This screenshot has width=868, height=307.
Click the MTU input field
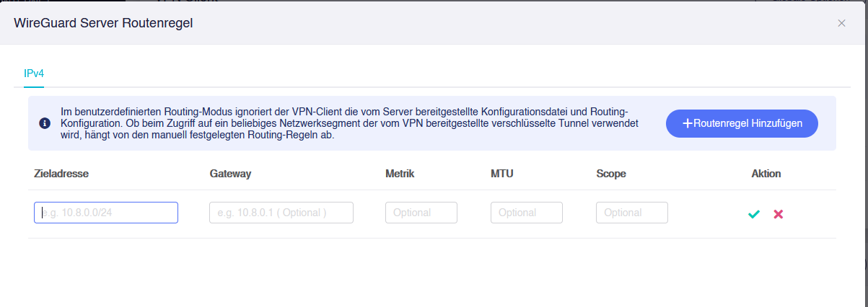[x=527, y=213]
